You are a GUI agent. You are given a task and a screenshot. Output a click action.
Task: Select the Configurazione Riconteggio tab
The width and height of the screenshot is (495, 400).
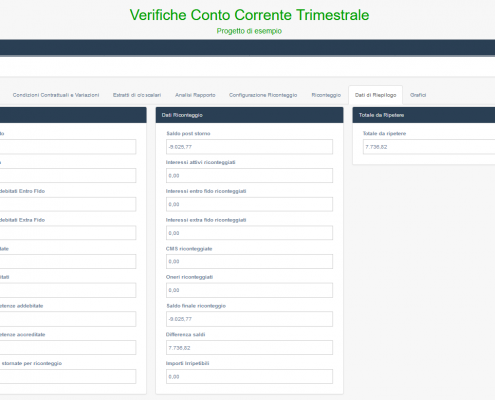pyautogui.click(x=263, y=95)
